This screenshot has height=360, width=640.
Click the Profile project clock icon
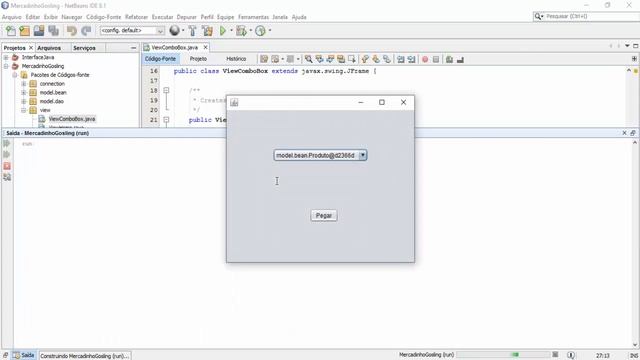pos(260,31)
